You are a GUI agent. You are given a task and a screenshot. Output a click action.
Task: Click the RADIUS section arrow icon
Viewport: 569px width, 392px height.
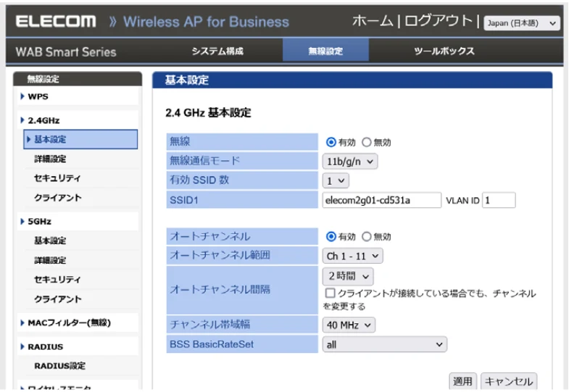coord(22,346)
